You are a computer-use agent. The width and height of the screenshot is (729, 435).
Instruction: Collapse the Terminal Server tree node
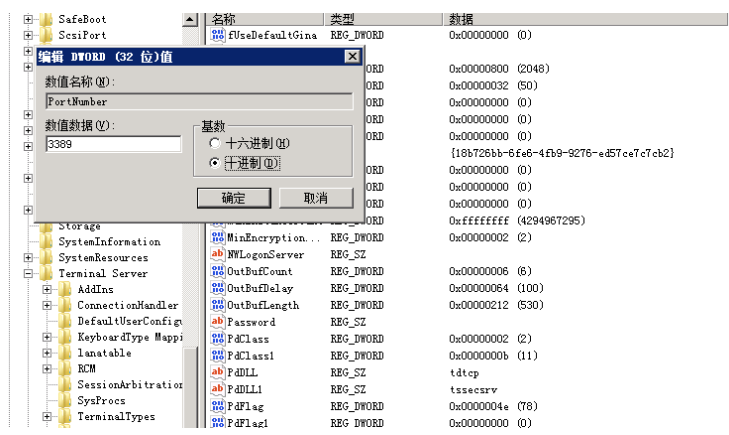pos(28,273)
